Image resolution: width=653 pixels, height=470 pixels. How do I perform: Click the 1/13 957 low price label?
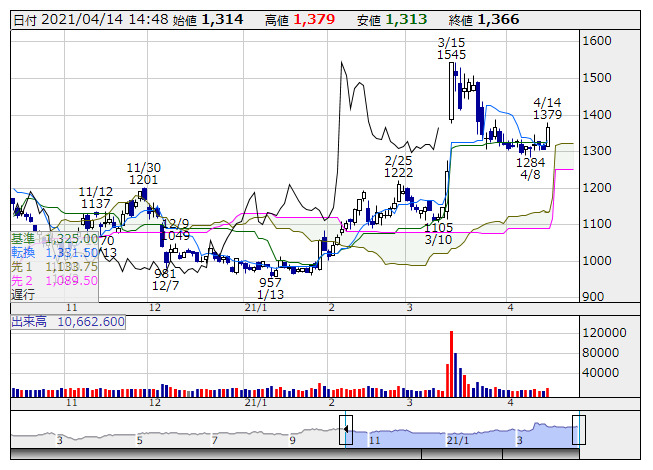(x=270, y=288)
